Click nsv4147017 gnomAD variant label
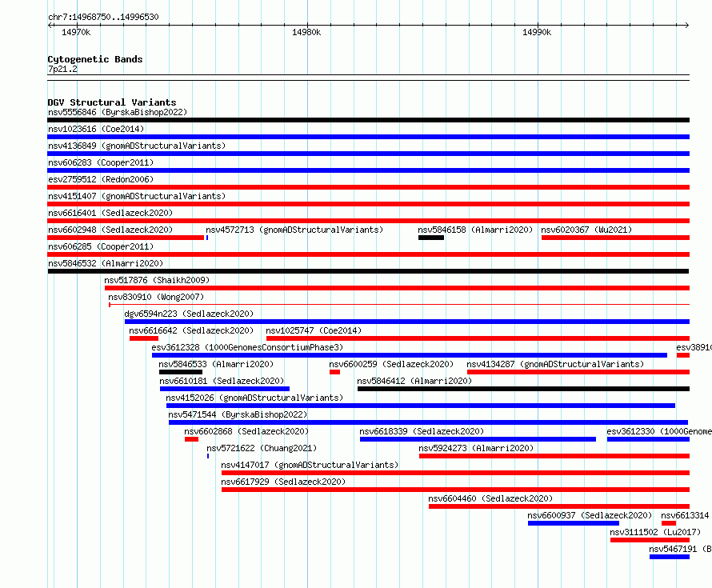The image size is (712, 588). tap(310, 465)
